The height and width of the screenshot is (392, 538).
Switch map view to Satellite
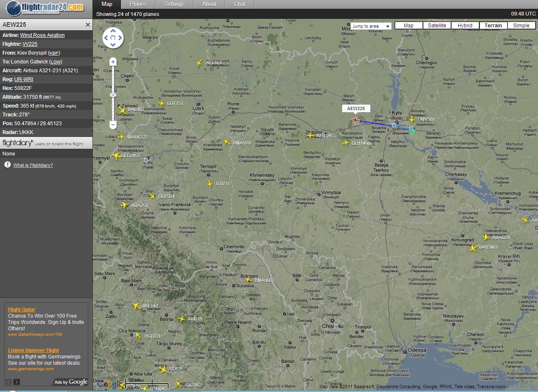pyautogui.click(x=437, y=26)
